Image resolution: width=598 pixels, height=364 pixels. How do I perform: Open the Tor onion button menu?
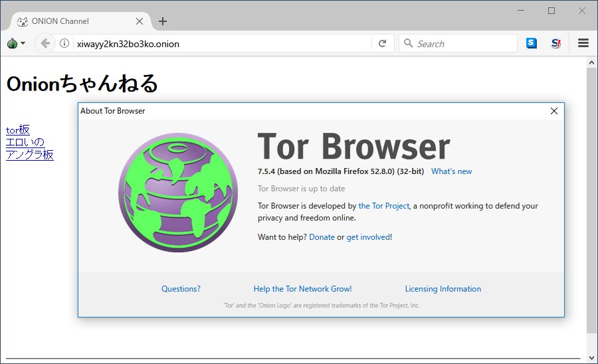(16, 43)
